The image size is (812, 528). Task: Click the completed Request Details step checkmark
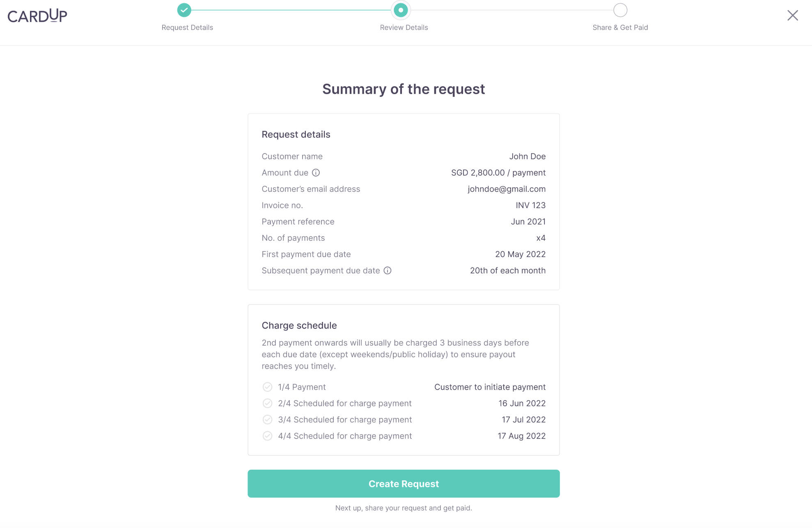(184, 10)
